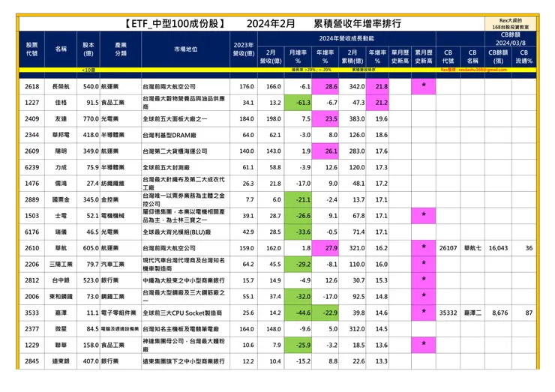This screenshot has height=392, width=555.
Task: Click 全球前三大CPU Socket製造商 description
Action: tap(182, 313)
